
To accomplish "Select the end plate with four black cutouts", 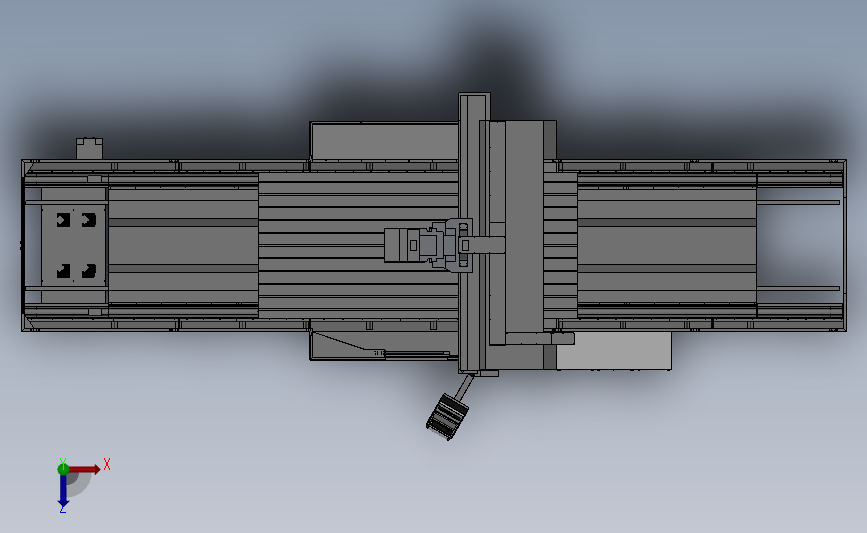I will (74, 245).
